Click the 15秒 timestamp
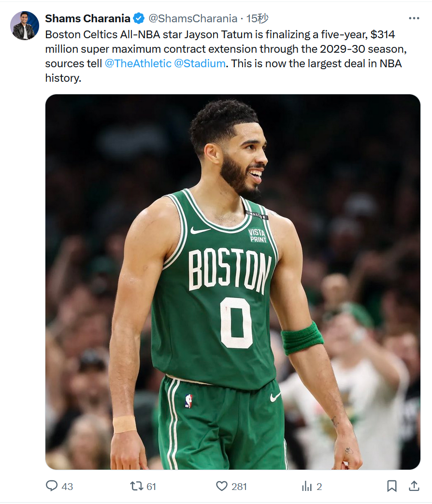Image resolution: width=432 pixels, height=504 pixels. [x=257, y=19]
